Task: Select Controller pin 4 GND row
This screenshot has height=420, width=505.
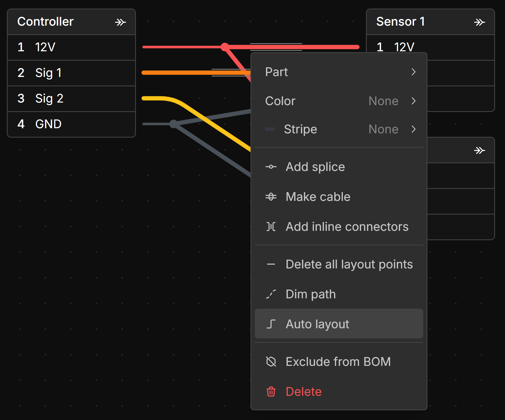Action: tap(71, 124)
